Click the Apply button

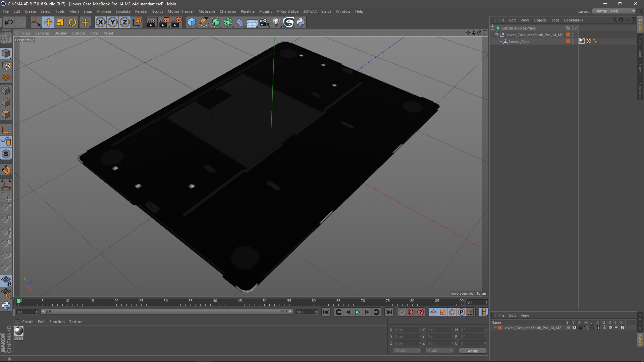pos(473,351)
